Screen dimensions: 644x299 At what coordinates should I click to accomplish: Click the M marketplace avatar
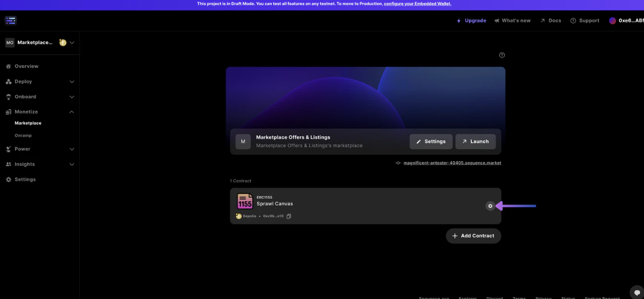coord(243,141)
